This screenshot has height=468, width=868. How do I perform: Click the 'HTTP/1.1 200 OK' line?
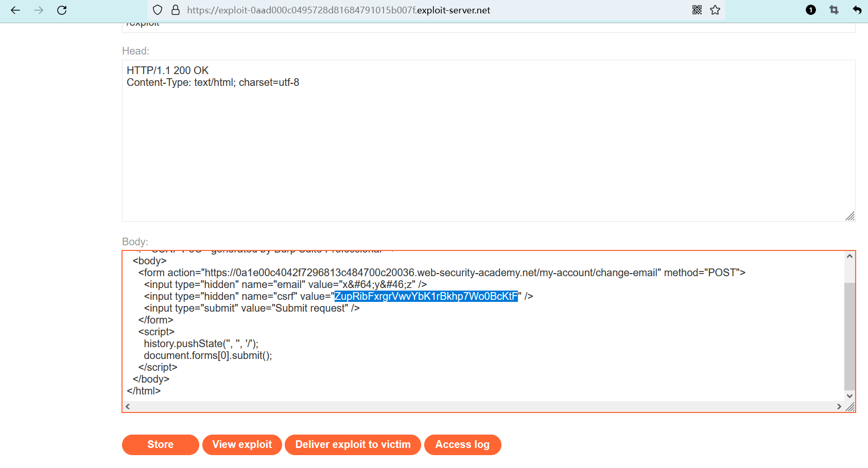(x=168, y=70)
